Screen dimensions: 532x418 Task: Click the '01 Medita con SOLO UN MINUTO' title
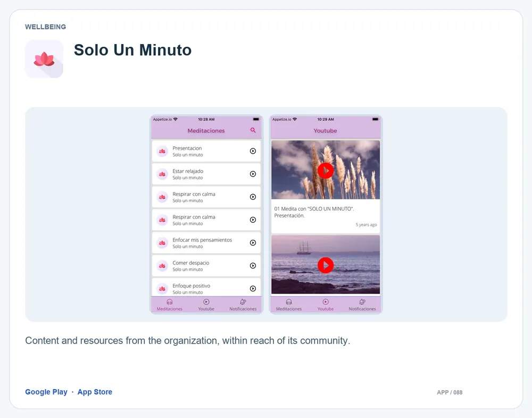[x=314, y=212]
